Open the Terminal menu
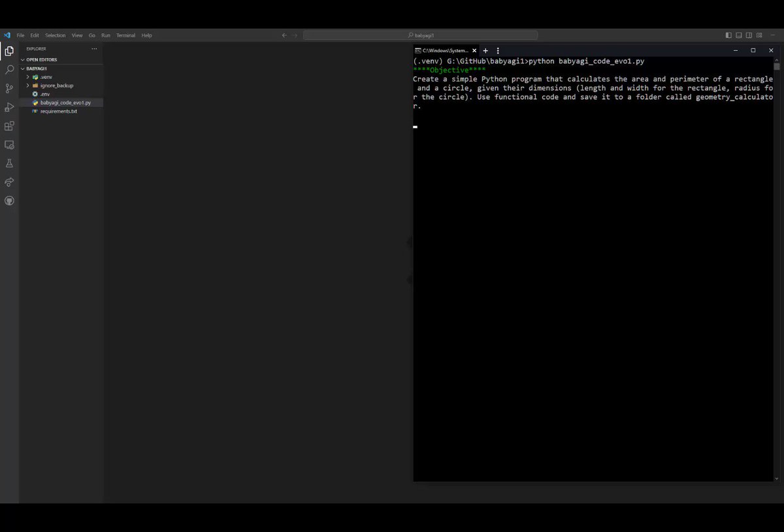This screenshot has height=532, width=784. click(125, 35)
